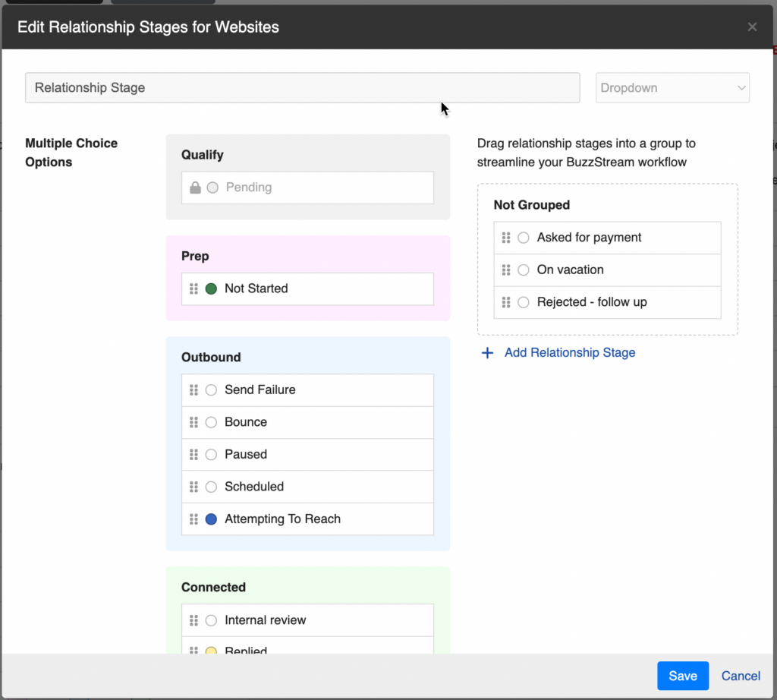Click the drag handle next to Not Started
Screen dimensions: 777x700
coord(193,289)
